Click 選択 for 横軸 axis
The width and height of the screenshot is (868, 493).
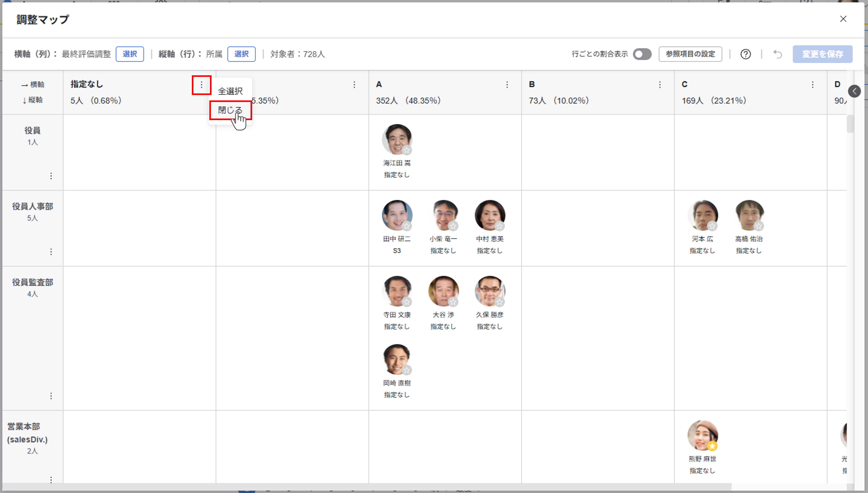click(130, 54)
